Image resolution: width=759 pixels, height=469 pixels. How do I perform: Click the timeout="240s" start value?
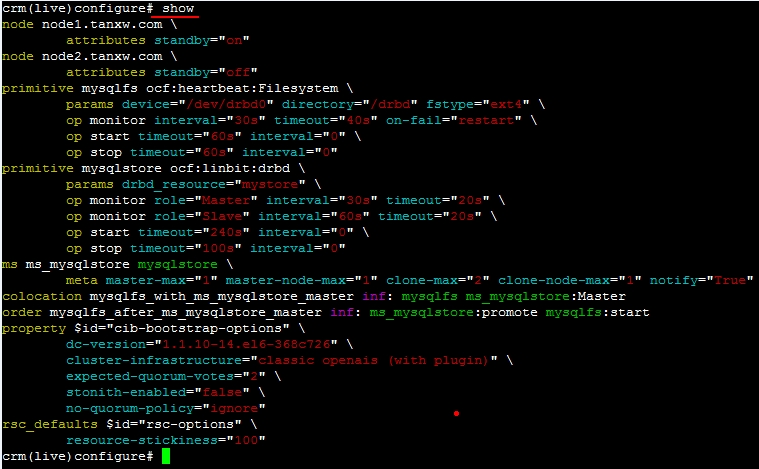194,232
